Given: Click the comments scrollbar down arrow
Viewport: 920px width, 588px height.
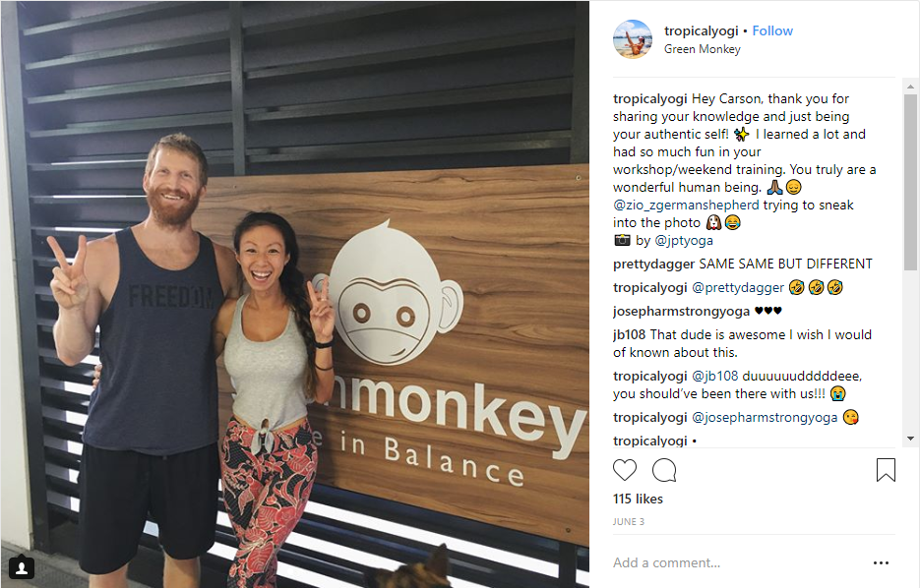Looking at the screenshot, I should click(910, 439).
